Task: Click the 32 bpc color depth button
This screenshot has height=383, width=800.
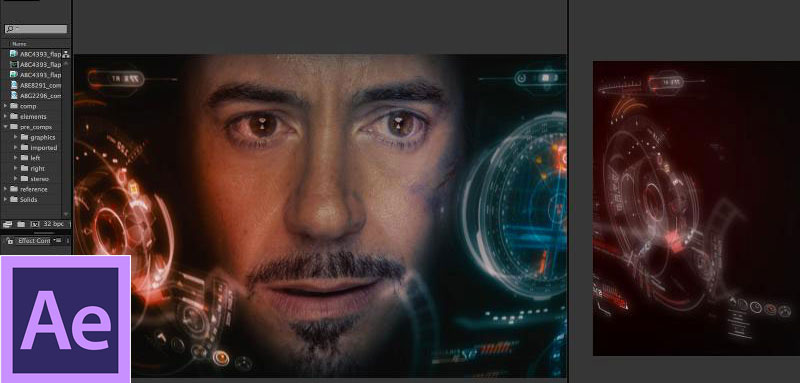Action: tap(54, 224)
